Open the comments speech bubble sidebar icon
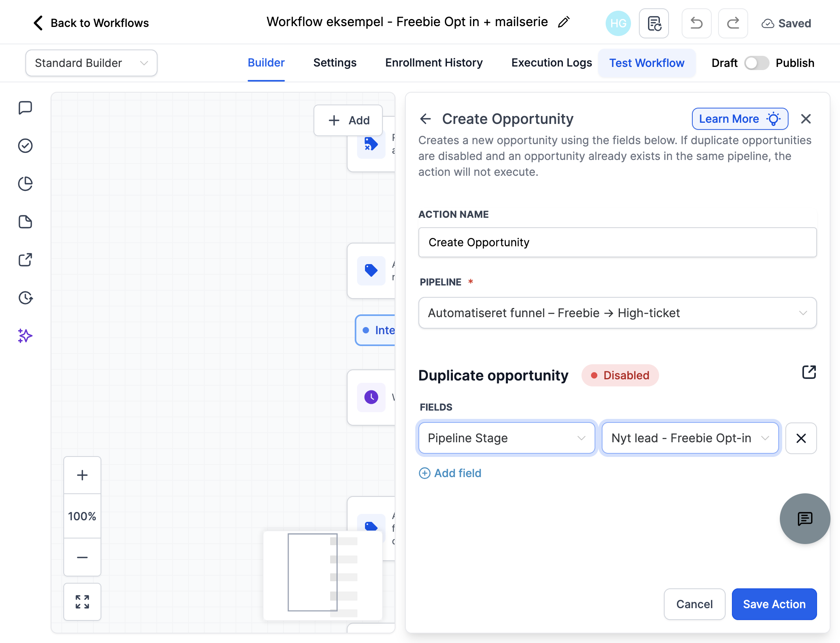Viewport: 840px width, 643px height. click(25, 108)
